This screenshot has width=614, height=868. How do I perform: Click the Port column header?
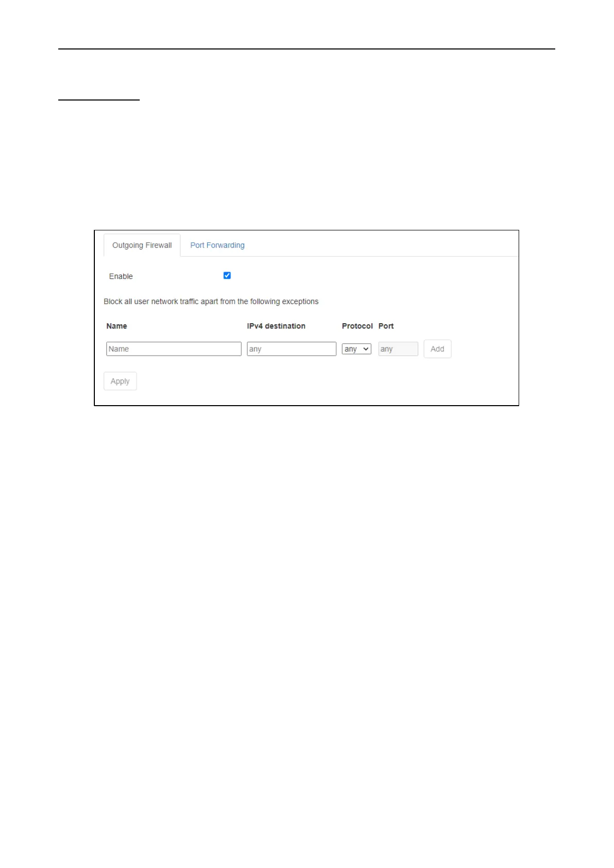(x=386, y=326)
